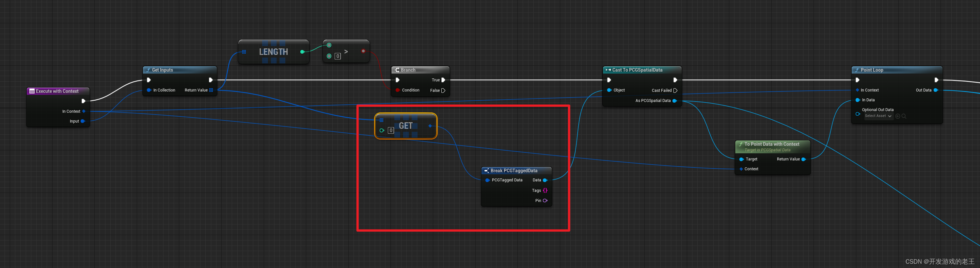Click In Context pin on Point Loop
980x268 pixels.
[x=858, y=90]
